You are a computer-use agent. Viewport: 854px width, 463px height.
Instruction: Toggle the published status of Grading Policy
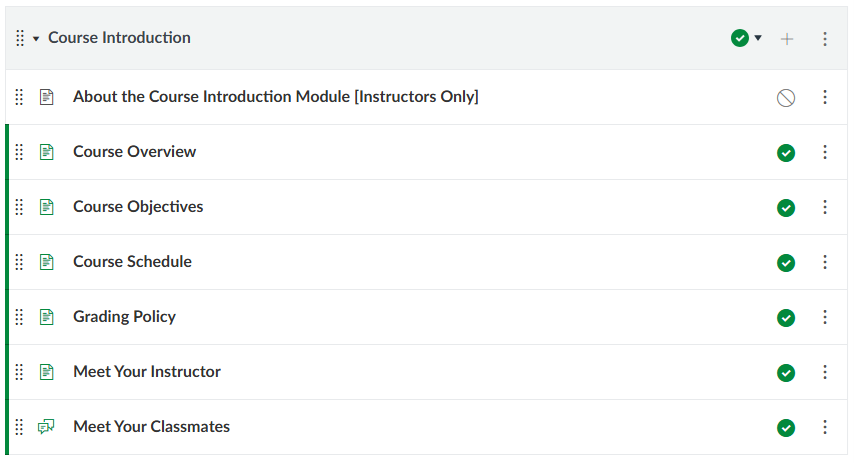(786, 317)
